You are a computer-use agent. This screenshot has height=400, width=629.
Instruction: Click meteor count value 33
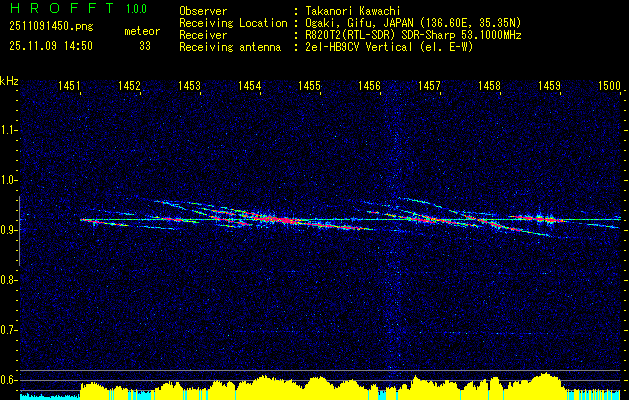point(145,46)
